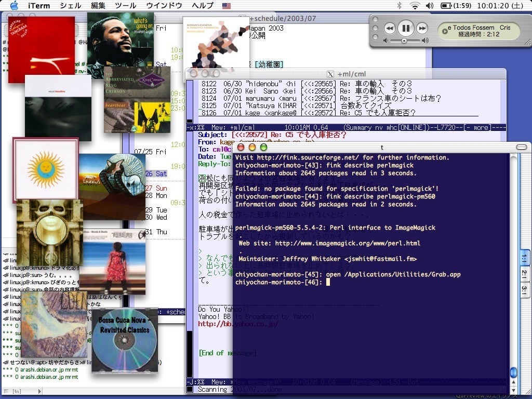Viewport: 532px width, 399px height.
Task: Click the loud speaker icon in iTunes player
Action: click(425, 41)
